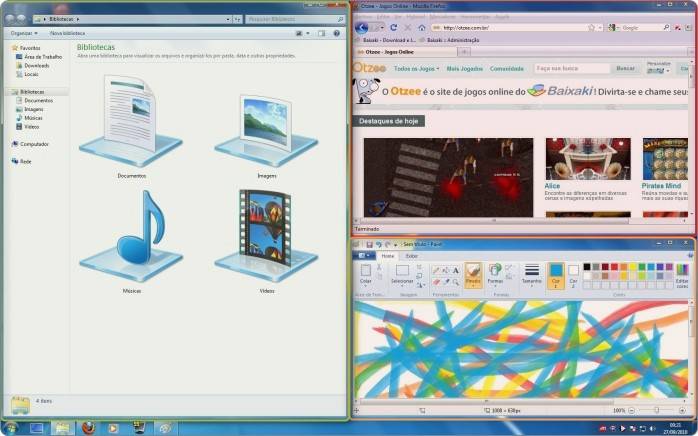Click the Firefox Back arrow button
This screenshot has width=698, height=436.
pos(361,28)
